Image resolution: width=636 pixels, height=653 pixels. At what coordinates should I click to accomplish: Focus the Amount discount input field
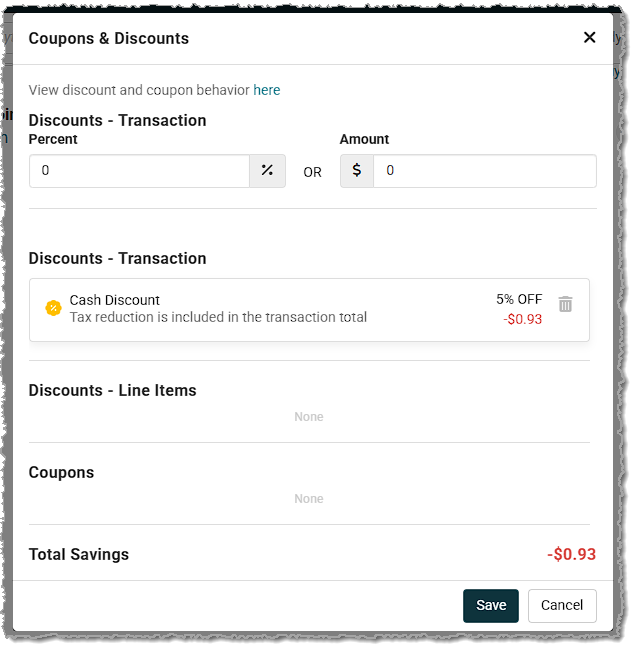pos(484,171)
